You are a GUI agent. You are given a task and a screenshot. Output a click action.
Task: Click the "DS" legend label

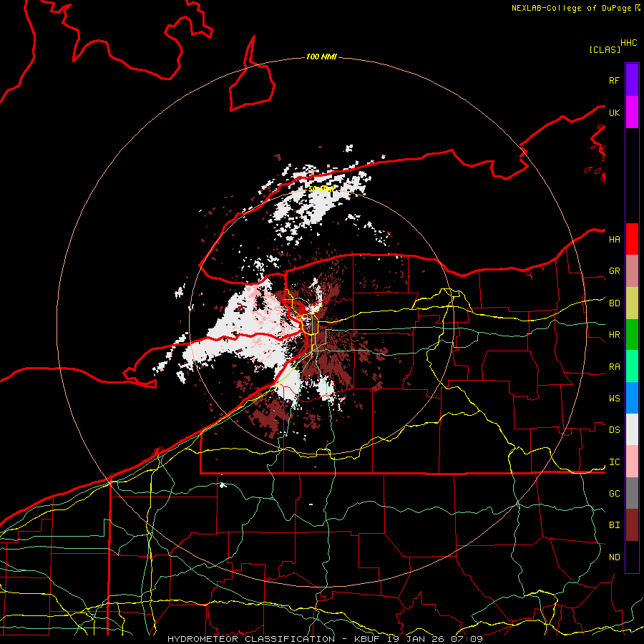pyautogui.click(x=614, y=430)
